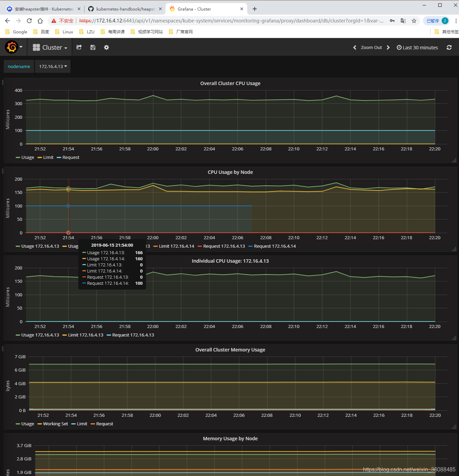
Task: Open dashboard settings gear icon
Action: pos(106,47)
